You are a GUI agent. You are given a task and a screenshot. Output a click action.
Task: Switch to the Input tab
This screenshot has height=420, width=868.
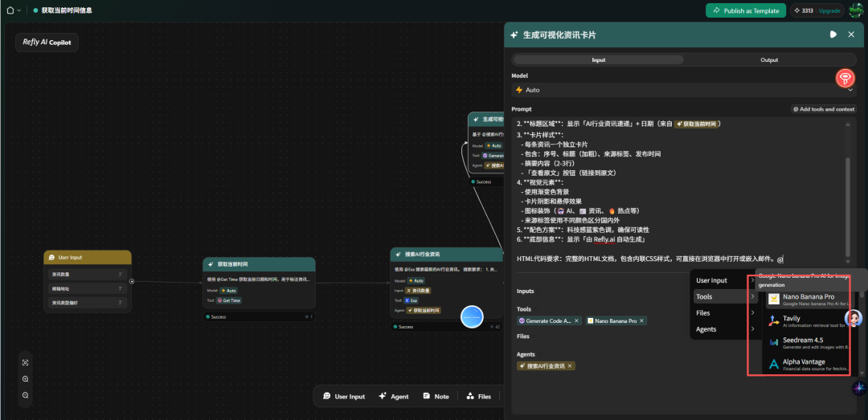click(x=599, y=59)
